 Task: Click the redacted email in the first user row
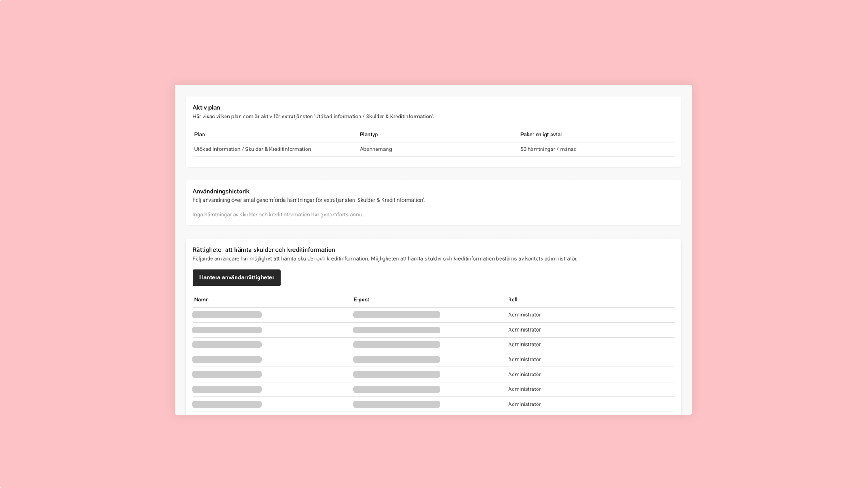(396, 315)
